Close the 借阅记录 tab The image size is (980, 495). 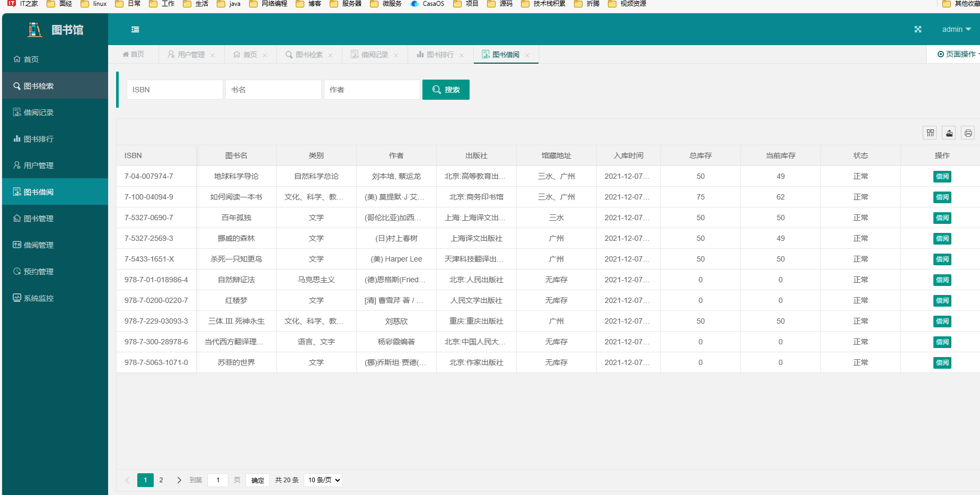[396, 55]
